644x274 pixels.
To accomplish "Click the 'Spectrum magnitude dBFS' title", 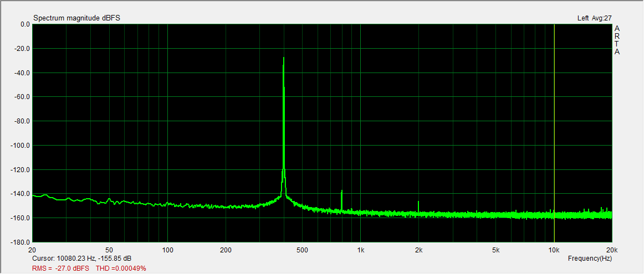I will click(x=76, y=18).
